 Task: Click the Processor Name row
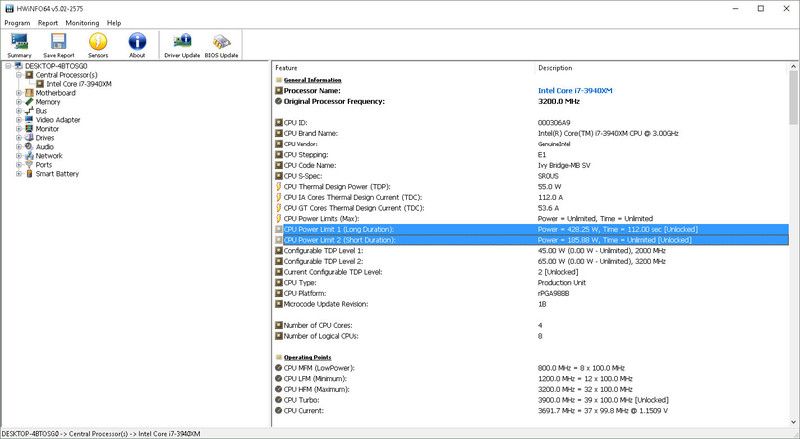pos(531,91)
